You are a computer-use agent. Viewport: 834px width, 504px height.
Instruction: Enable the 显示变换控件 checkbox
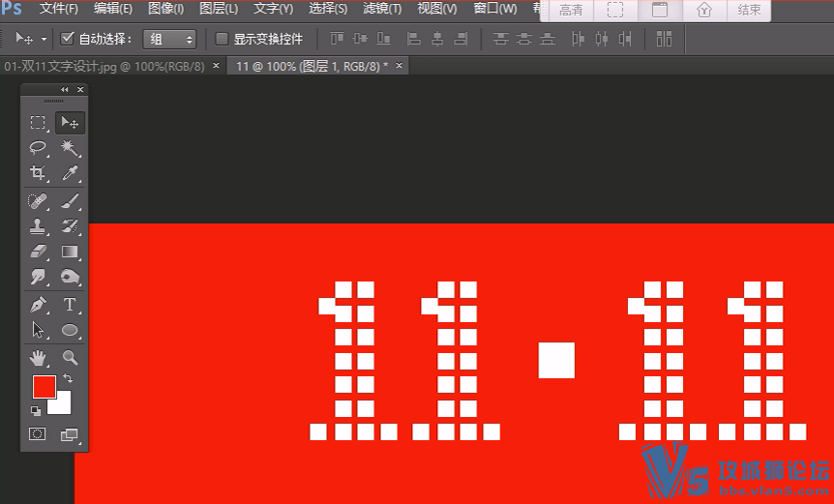pyautogui.click(x=222, y=39)
